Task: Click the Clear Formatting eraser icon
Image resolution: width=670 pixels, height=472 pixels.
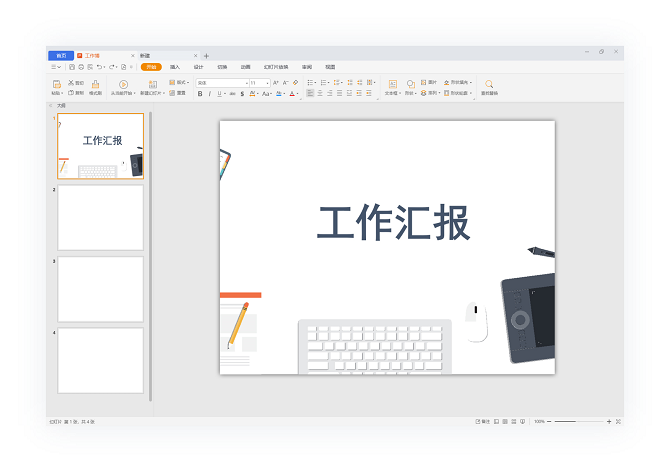Action: click(x=295, y=82)
